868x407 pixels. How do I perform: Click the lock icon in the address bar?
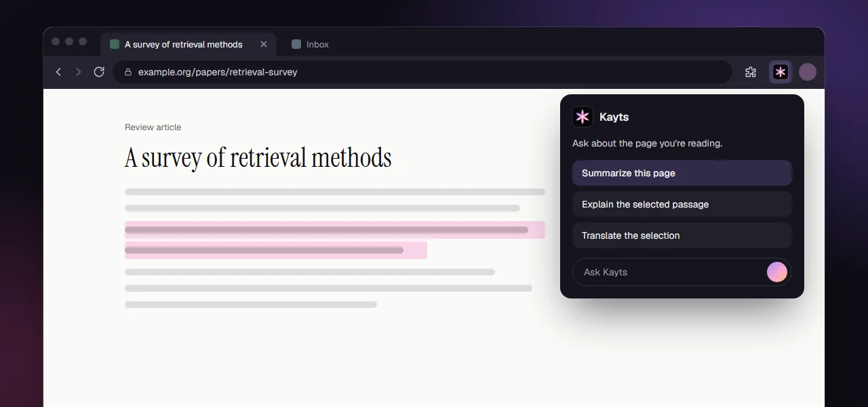point(128,72)
